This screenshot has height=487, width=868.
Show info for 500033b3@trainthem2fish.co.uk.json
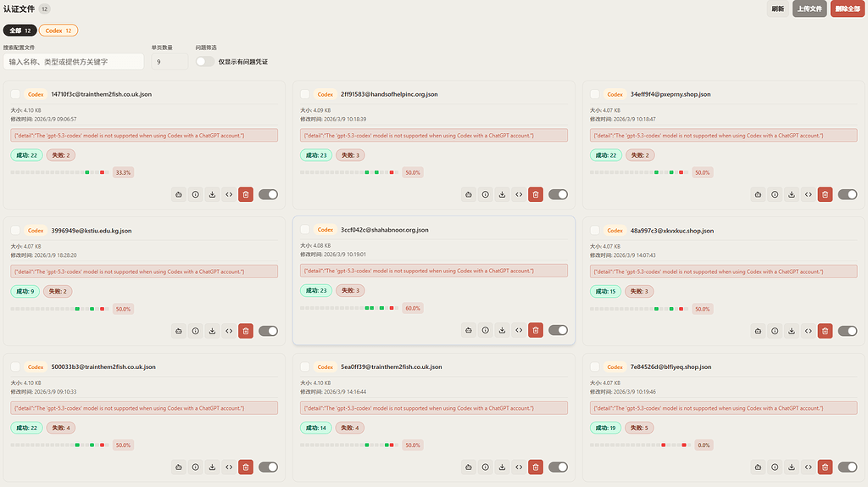click(196, 467)
